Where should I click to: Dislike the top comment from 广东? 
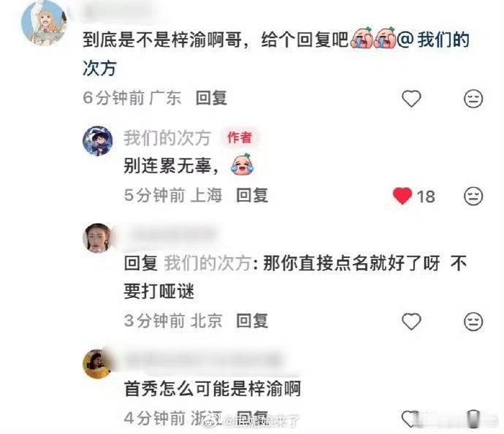tap(473, 99)
